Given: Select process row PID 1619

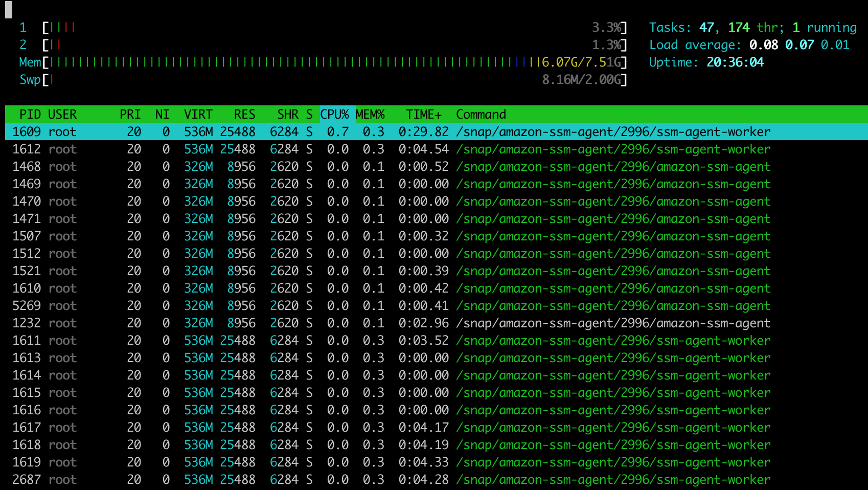Looking at the screenshot, I should [x=437, y=462].
